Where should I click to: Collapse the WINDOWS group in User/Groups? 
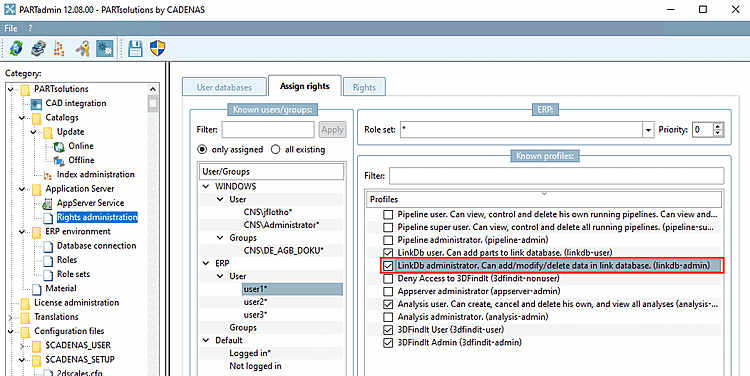point(206,187)
